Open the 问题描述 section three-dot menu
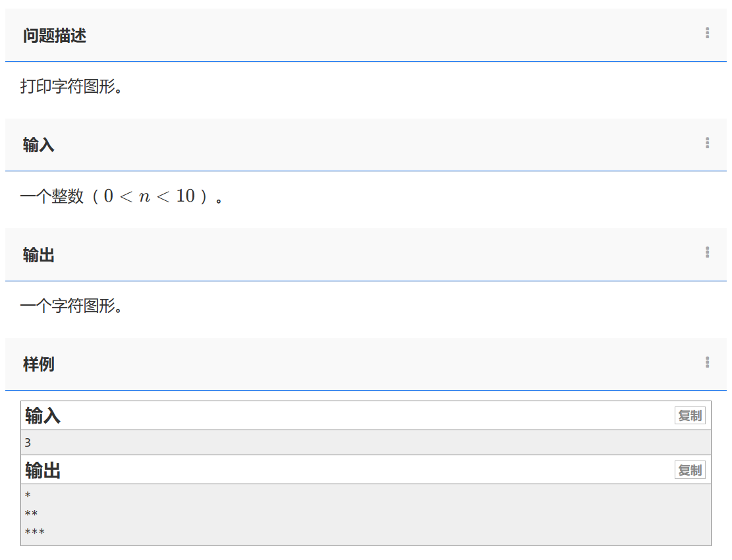 pyautogui.click(x=707, y=33)
